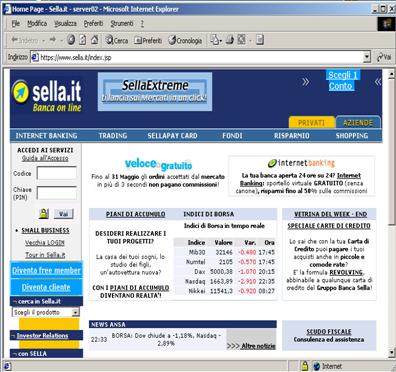Click the yellow padlock icon near Vai
396x372 pixels.
(x=44, y=213)
